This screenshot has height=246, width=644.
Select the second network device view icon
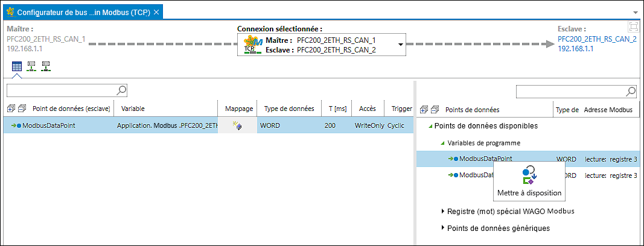click(31, 66)
